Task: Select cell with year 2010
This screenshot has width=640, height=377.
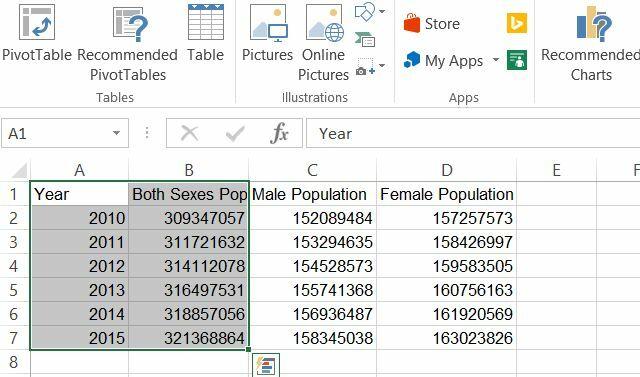Action: 80,218
